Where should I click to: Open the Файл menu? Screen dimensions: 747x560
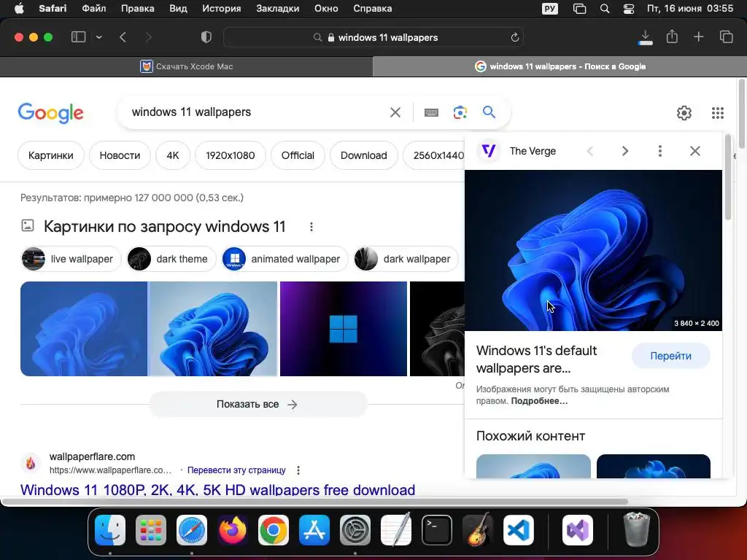coord(94,9)
